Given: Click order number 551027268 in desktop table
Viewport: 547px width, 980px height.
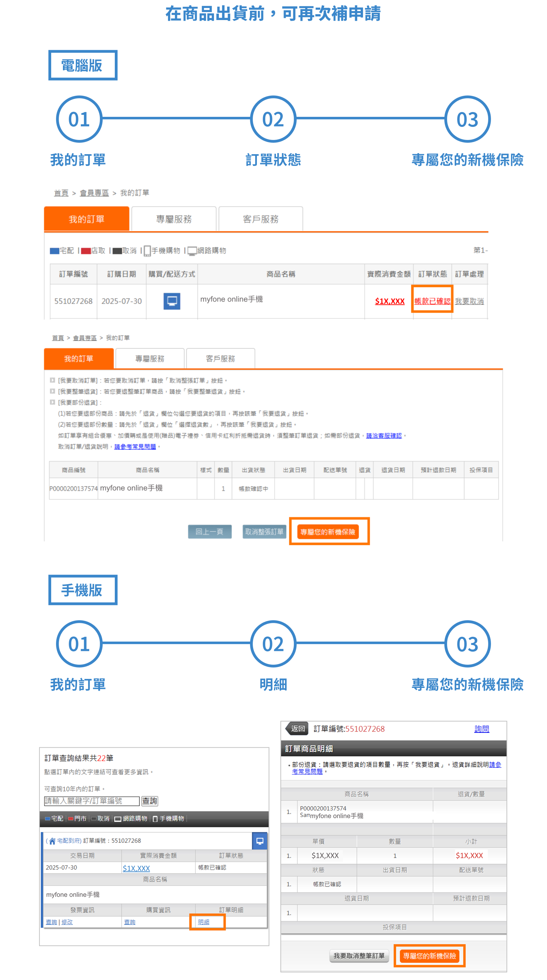Looking at the screenshot, I should (73, 301).
